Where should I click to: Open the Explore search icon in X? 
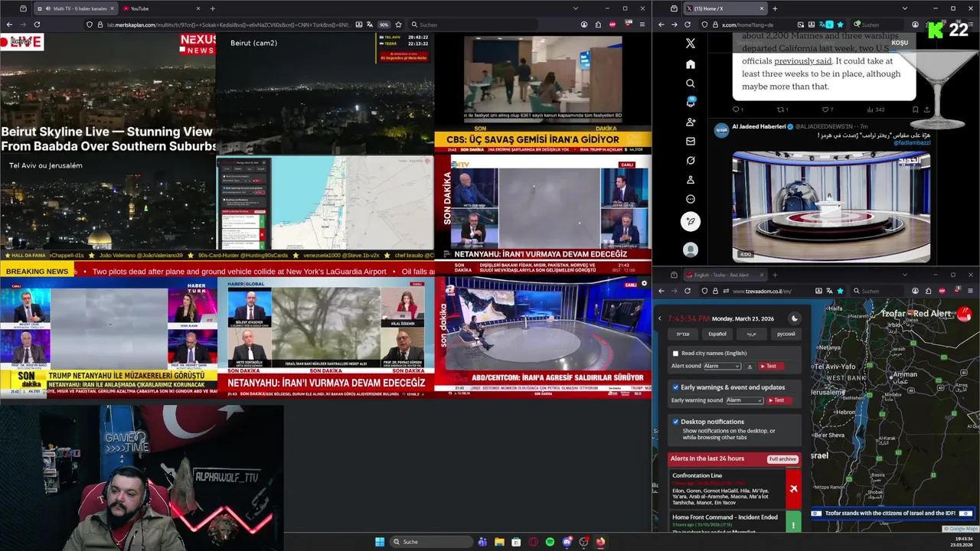(691, 83)
